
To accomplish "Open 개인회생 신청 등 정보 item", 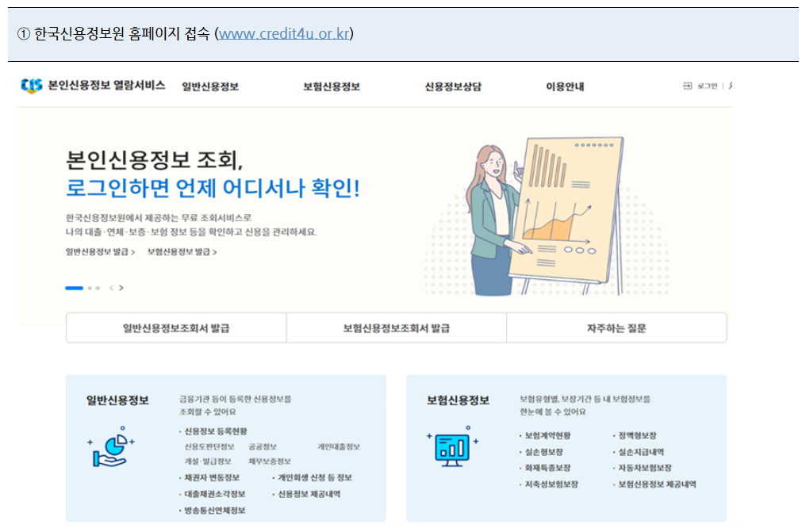I will click(315, 477).
